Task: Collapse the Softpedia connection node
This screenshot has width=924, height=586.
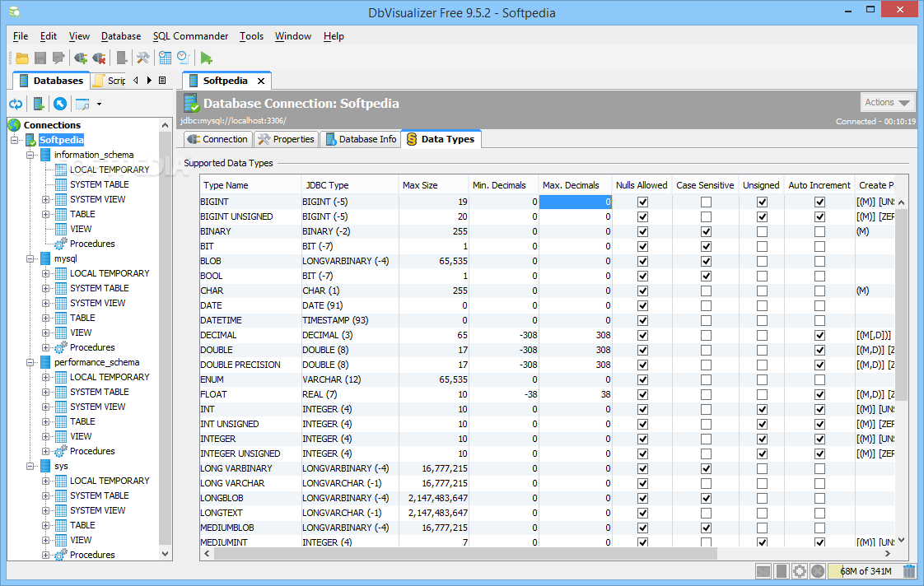Action: pos(15,140)
